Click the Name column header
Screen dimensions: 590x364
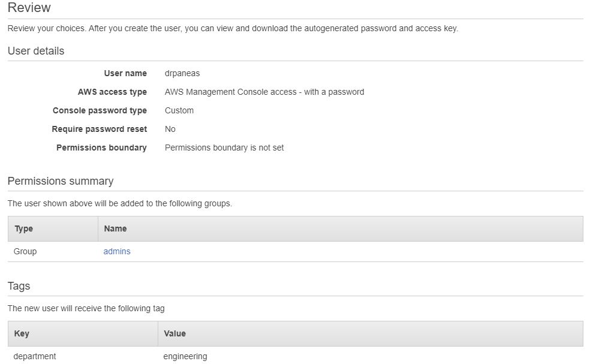click(x=115, y=228)
